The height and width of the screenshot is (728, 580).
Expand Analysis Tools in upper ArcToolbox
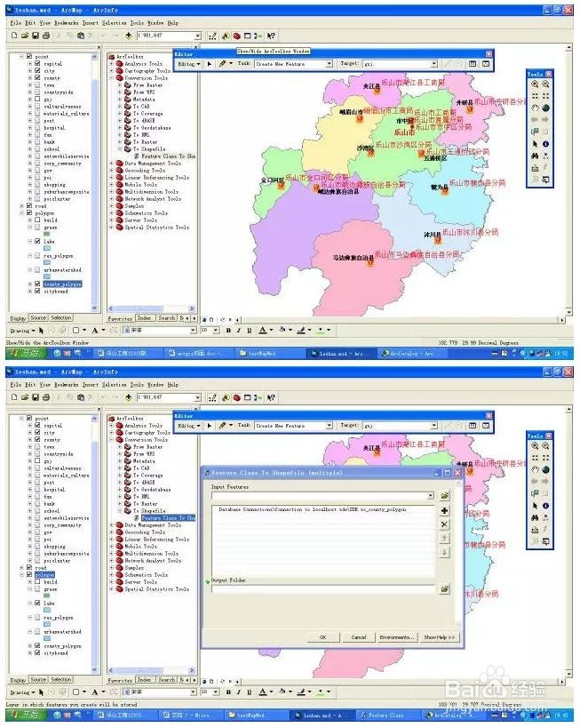click(111, 64)
